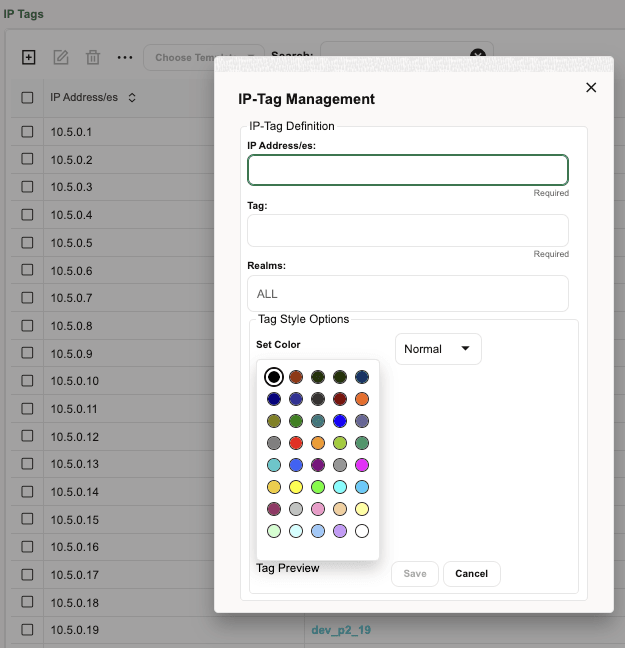Check the box for 10.5.0.7
The image size is (625, 648).
point(27,298)
